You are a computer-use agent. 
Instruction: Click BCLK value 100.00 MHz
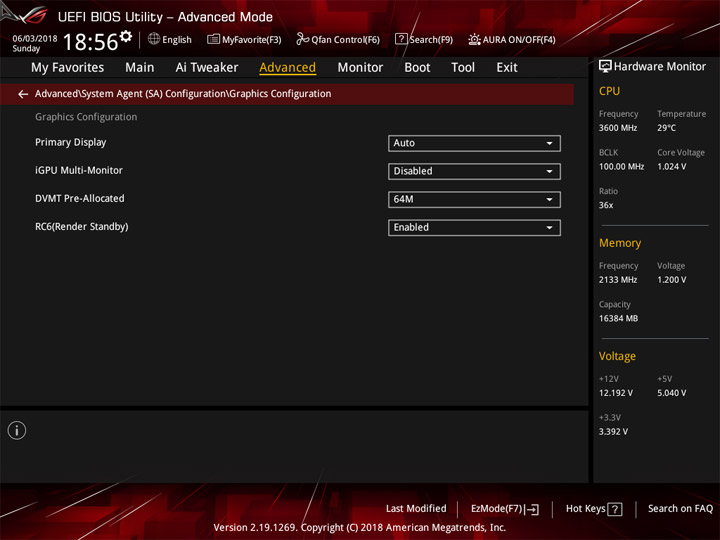[621, 167]
